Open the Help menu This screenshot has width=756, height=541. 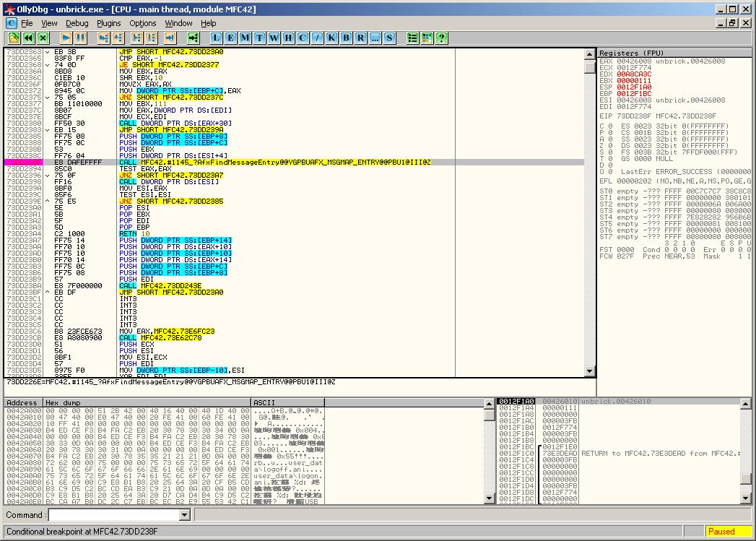208,23
